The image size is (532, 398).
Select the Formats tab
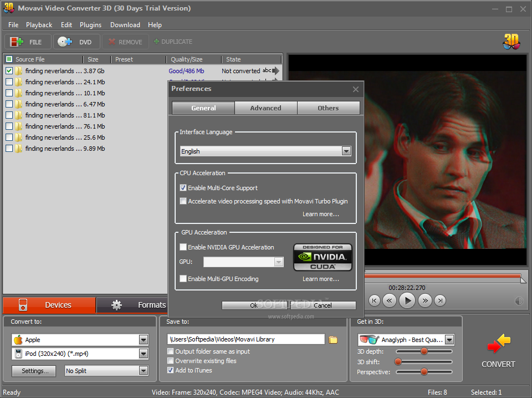[x=133, y=305]
